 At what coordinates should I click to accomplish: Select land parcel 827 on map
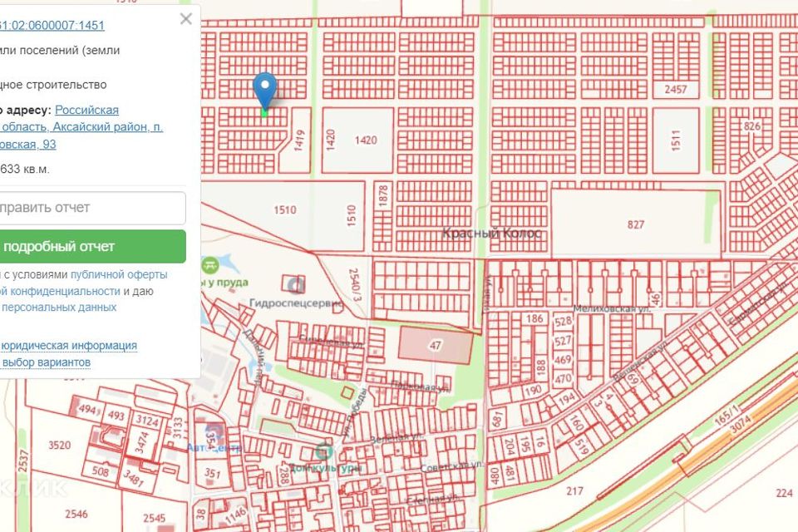pos(636,224)
